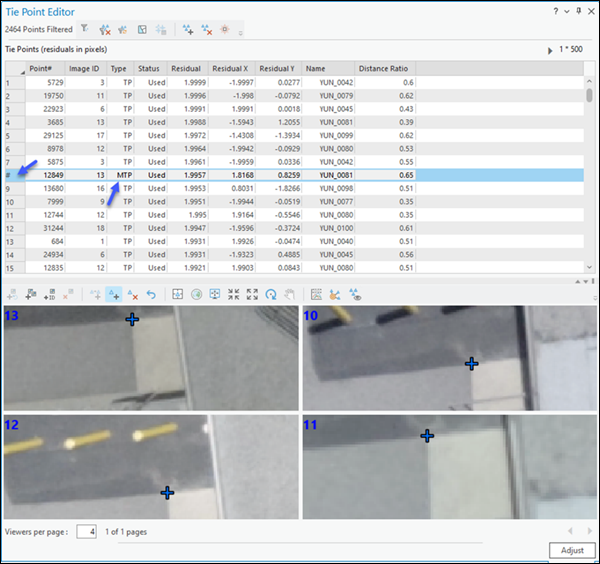The image size is (600, 564).
Task: Click clear filter icon with red X
Action: (104, 29)
